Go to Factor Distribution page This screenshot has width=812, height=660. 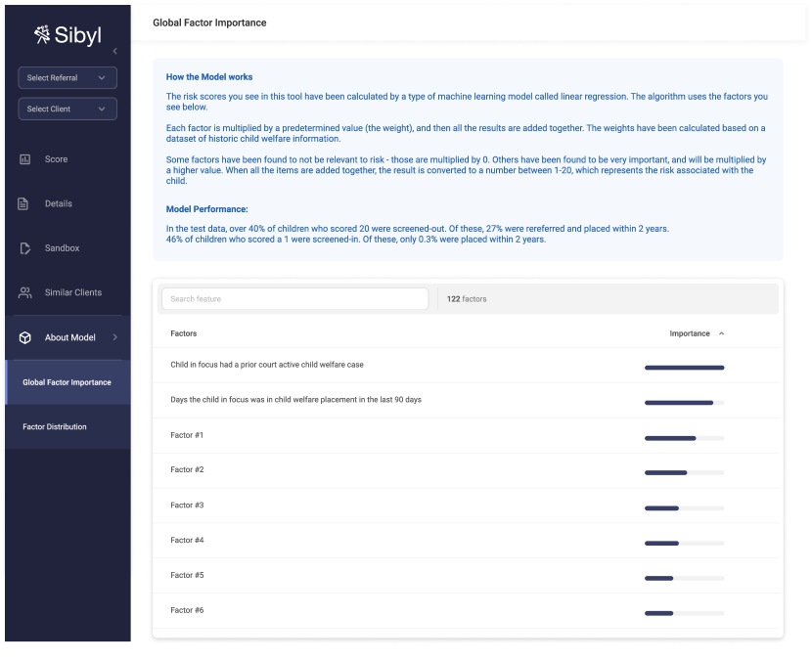[55, 427]
